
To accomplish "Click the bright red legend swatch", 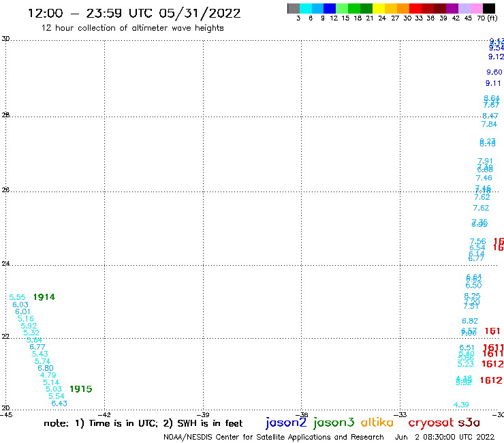I will point(415,8).
